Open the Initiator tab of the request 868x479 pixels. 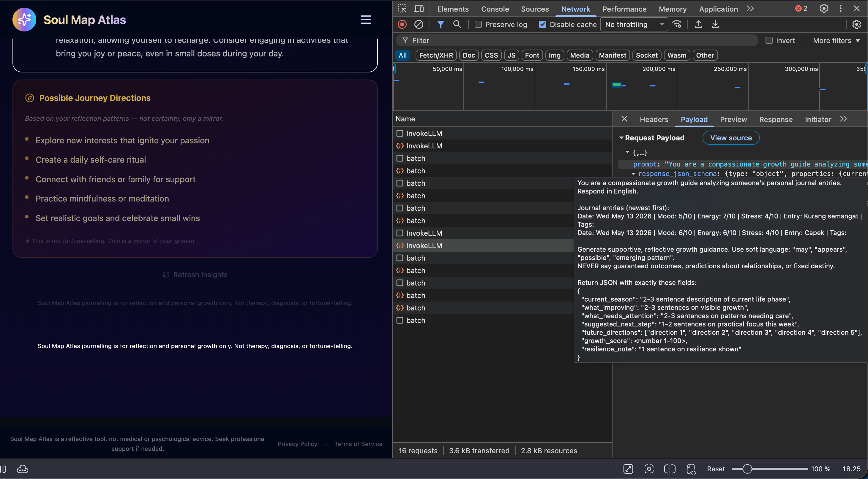coord(818,119)
